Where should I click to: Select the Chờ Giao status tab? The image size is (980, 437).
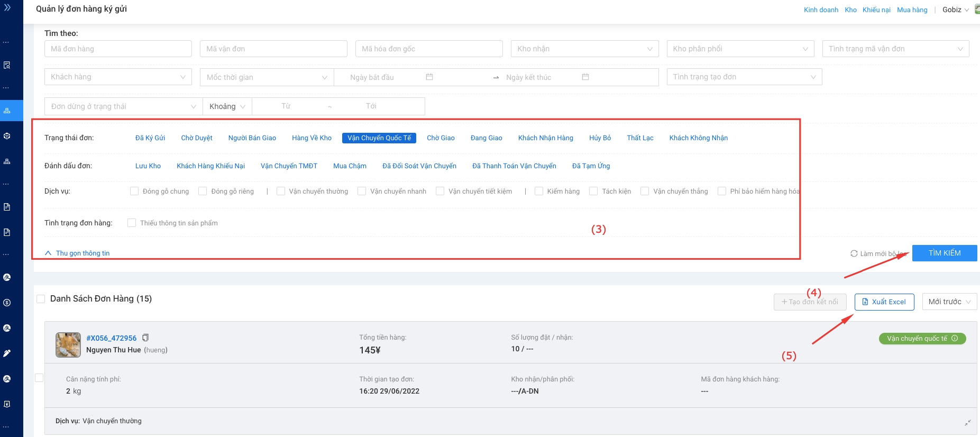(x=441, y=138)
